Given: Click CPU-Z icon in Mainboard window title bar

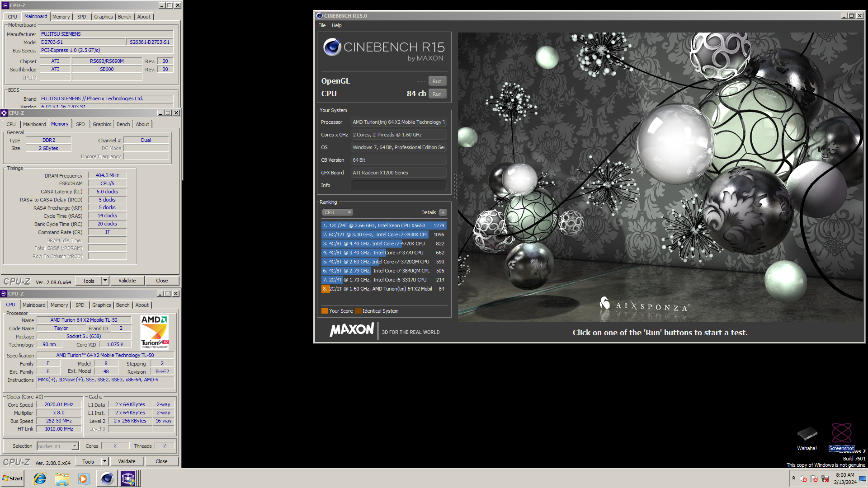Looking at the screenshot, I should point(5,5).
